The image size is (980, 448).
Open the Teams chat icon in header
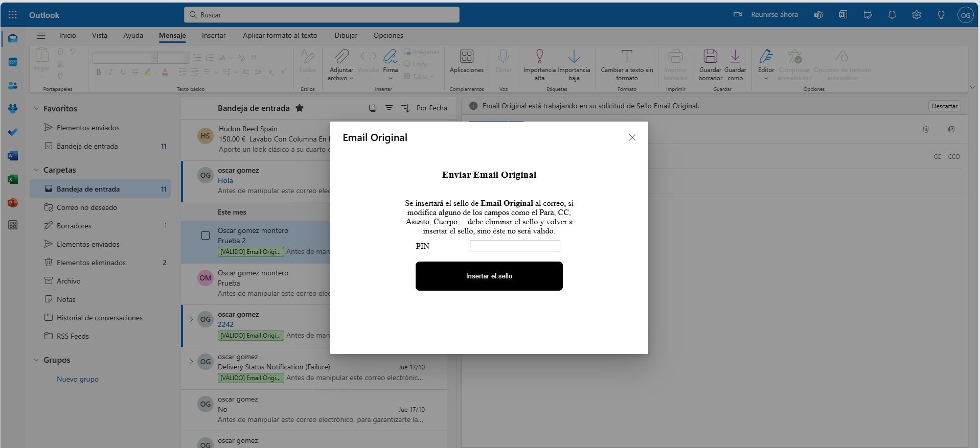[x=818, y=15]
